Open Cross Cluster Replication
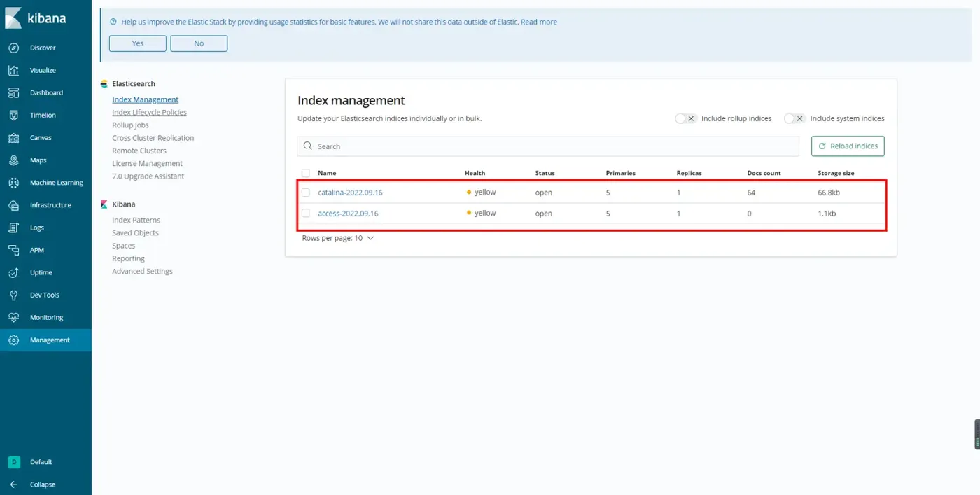The width and height of the screenshot is (980, 495). tap(153, 138)
